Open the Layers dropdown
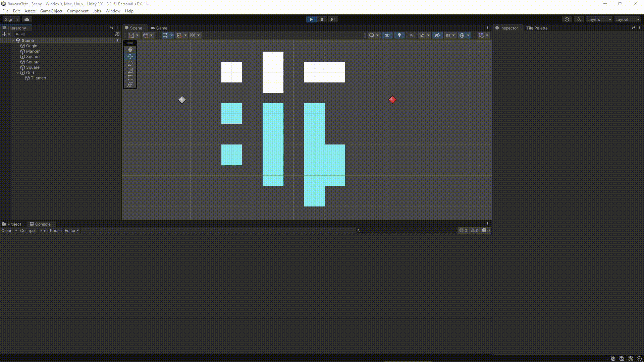 599,19
